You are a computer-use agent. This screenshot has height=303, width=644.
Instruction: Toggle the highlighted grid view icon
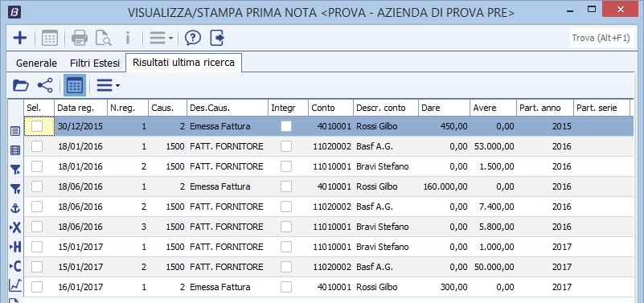click(x=74, y=85)
